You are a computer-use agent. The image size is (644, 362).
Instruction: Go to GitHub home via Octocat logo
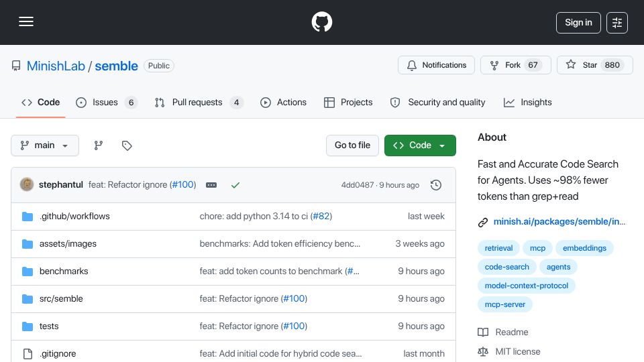(x=321, y=21)
